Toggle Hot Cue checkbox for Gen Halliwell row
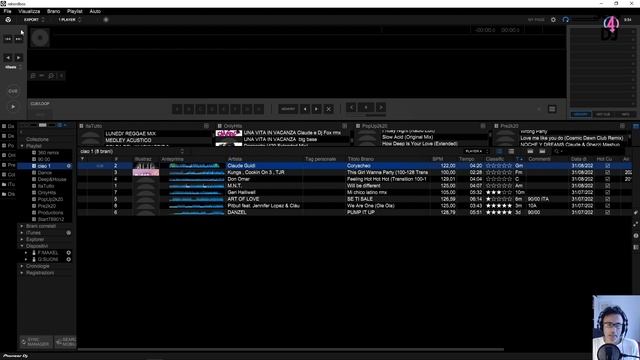This screenshot has width=640, height=360. (x=607, y=192)
